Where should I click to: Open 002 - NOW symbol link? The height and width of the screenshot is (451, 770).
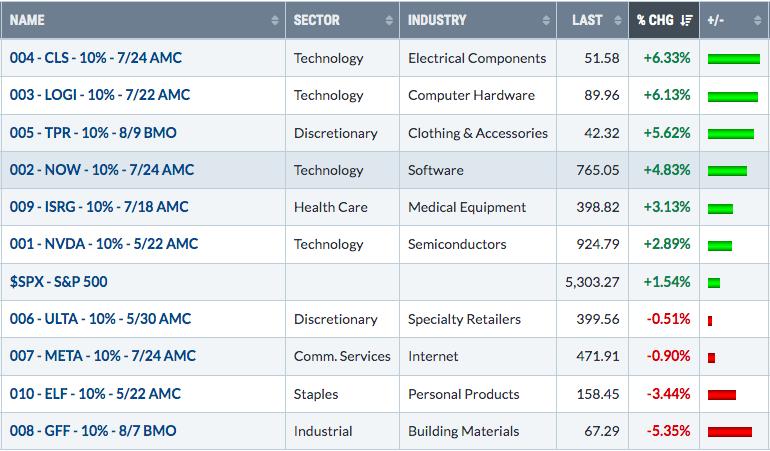click(x=102, y=170)
